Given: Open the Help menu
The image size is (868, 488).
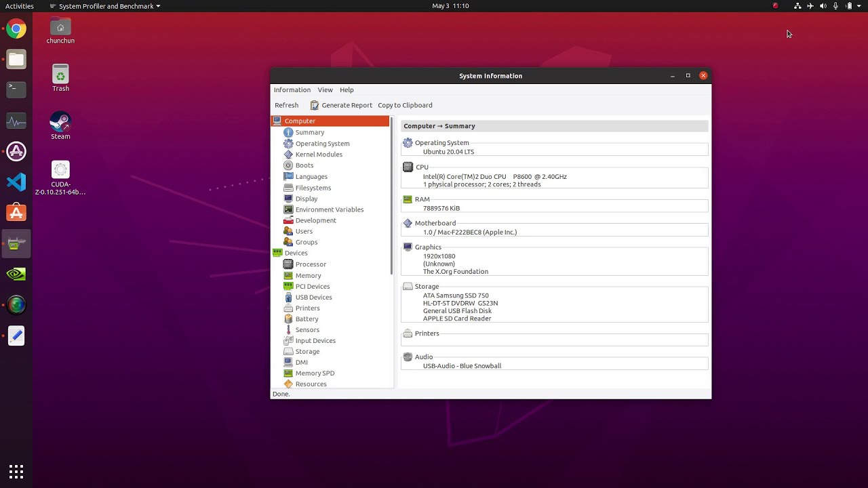Looking at the screenshot, I should pyautogui.click(x=347, y=89).
